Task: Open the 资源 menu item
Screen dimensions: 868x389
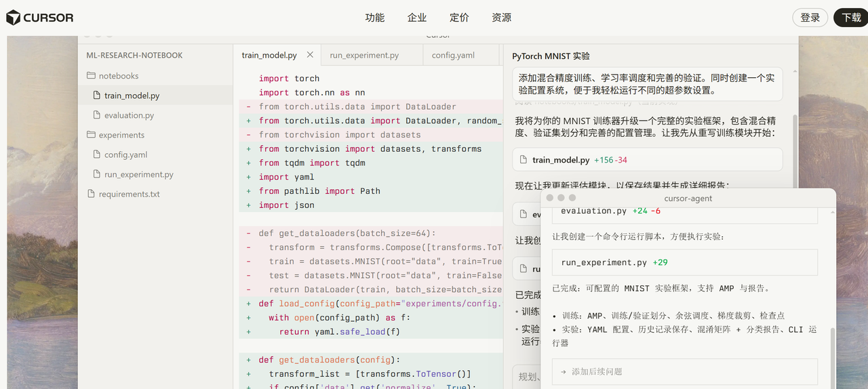Action: click(x=501, y=18)
